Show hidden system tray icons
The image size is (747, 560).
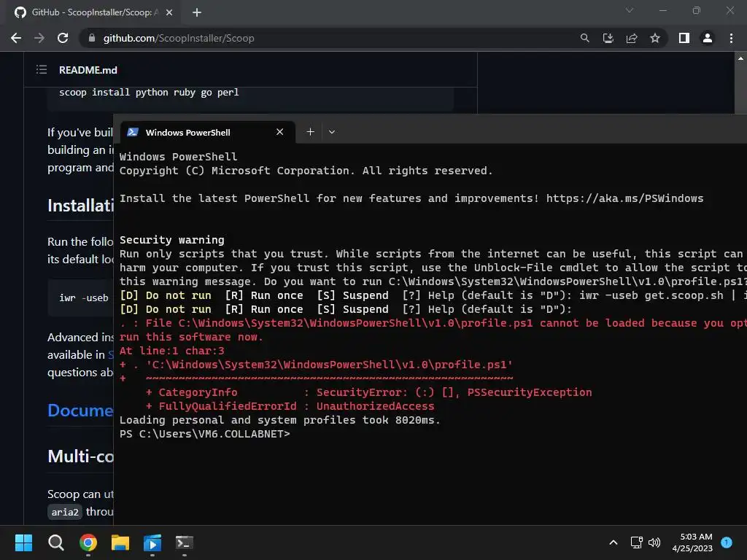614,542
